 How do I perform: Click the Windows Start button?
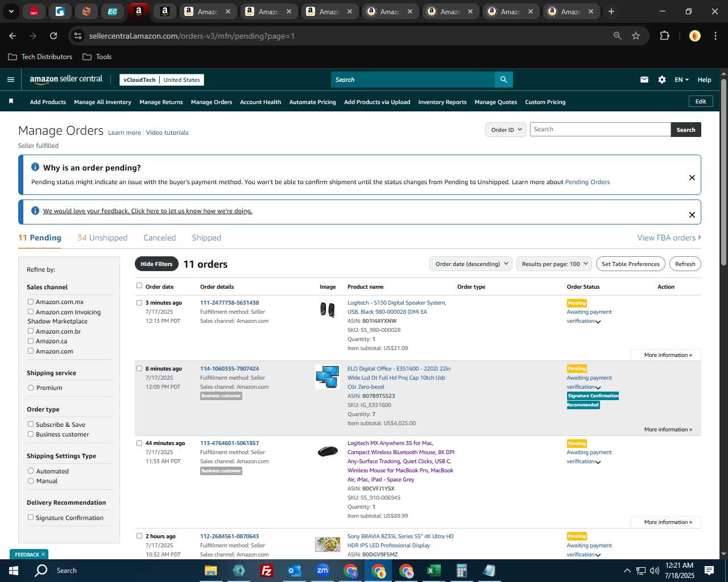point(13,571)
